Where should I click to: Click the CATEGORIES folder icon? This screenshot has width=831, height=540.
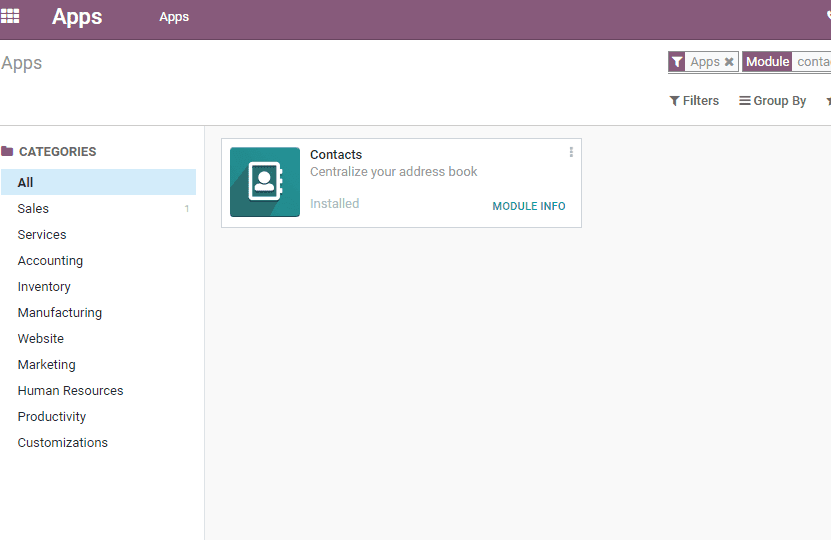tap(7, 152)
